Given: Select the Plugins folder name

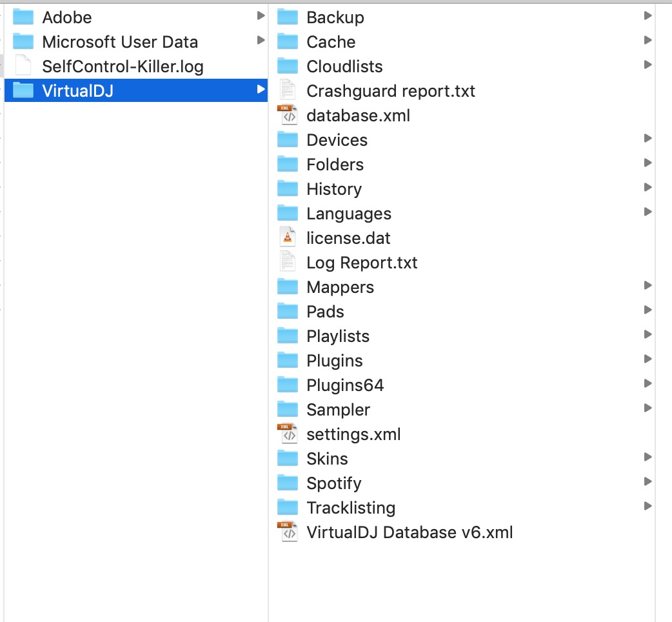Looking at the screenshot, I should 335,361.
